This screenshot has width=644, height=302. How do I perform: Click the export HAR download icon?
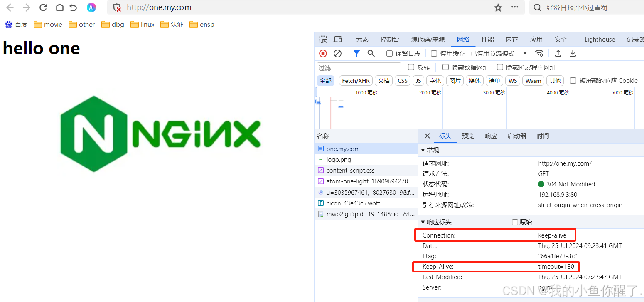(x=573, y=53)
